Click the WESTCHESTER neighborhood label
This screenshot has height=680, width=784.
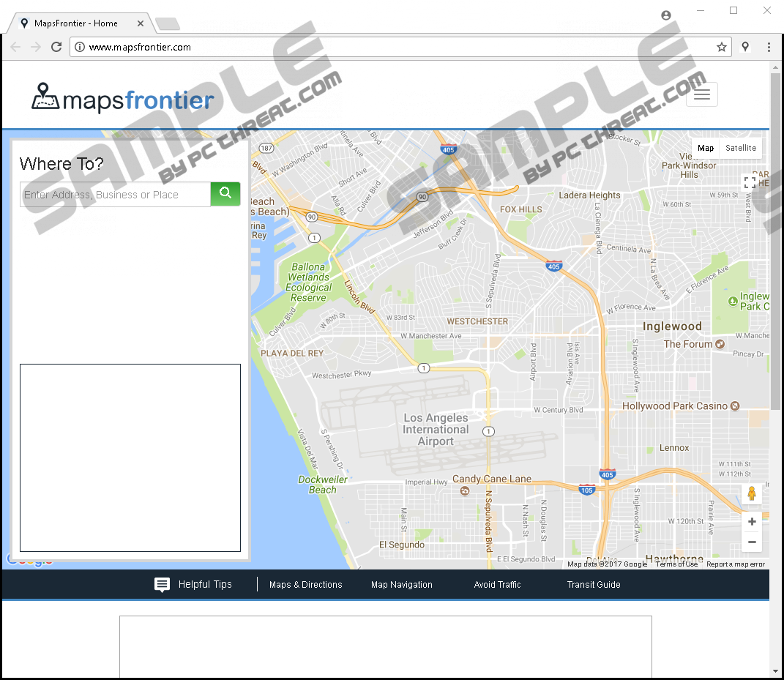pos(477,321)
